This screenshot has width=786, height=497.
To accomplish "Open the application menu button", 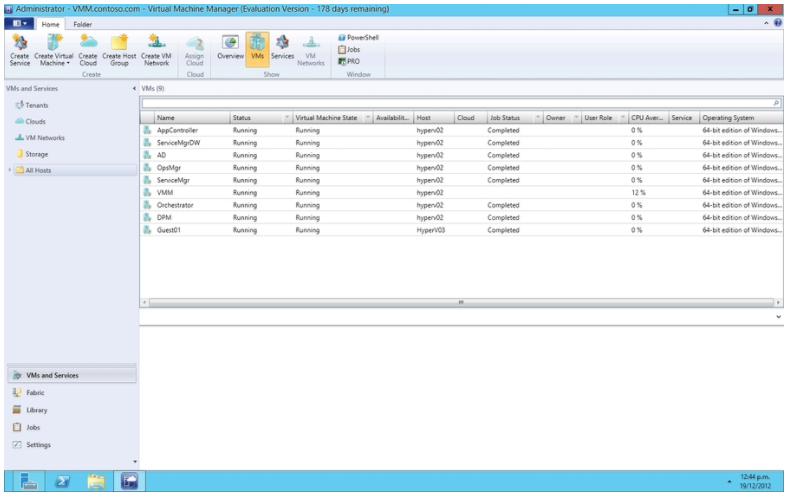I will point(19,24).
